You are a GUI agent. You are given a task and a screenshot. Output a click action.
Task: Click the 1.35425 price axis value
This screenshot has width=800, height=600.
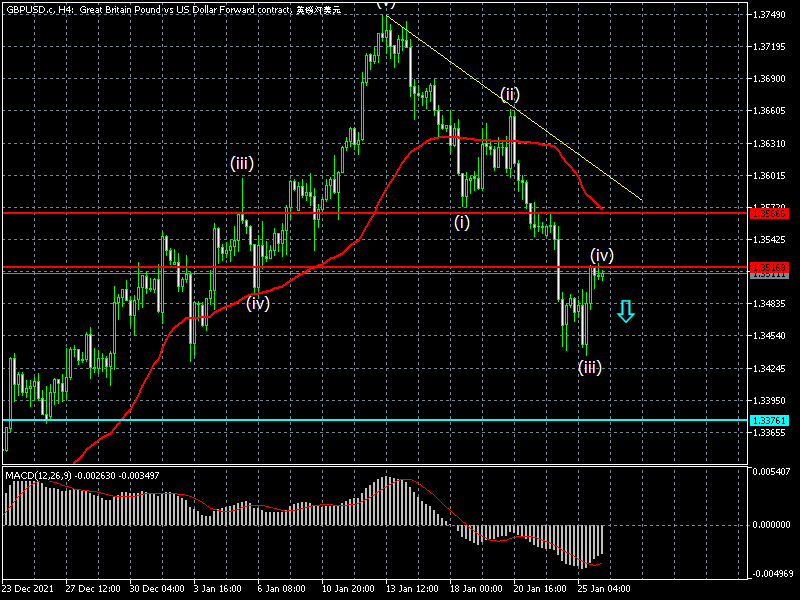click(x=769, y=240)
